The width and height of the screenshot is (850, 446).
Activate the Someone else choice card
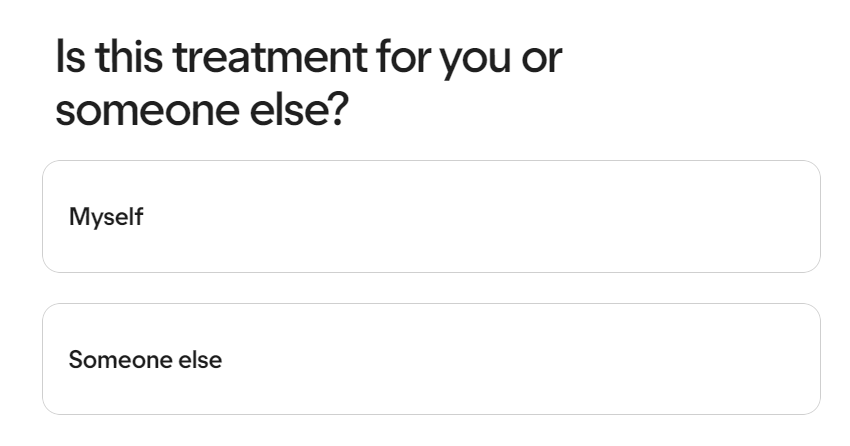tap(432, 359)
